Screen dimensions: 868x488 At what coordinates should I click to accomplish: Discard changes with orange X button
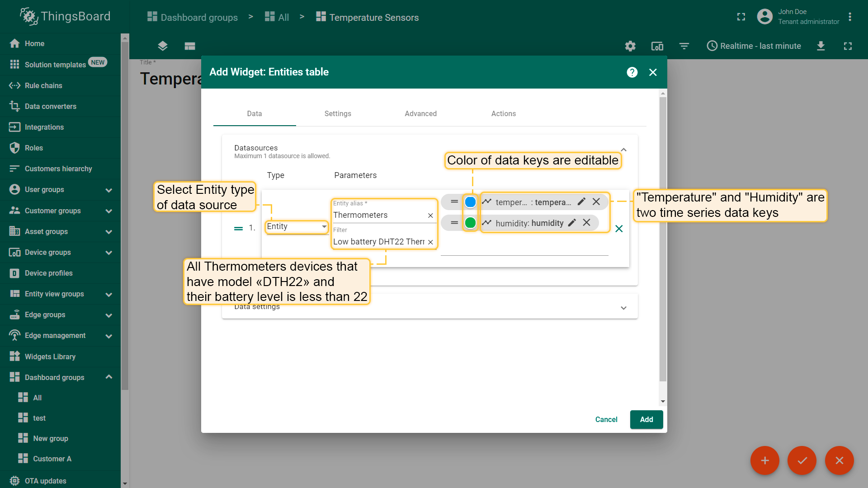(840, 460)
